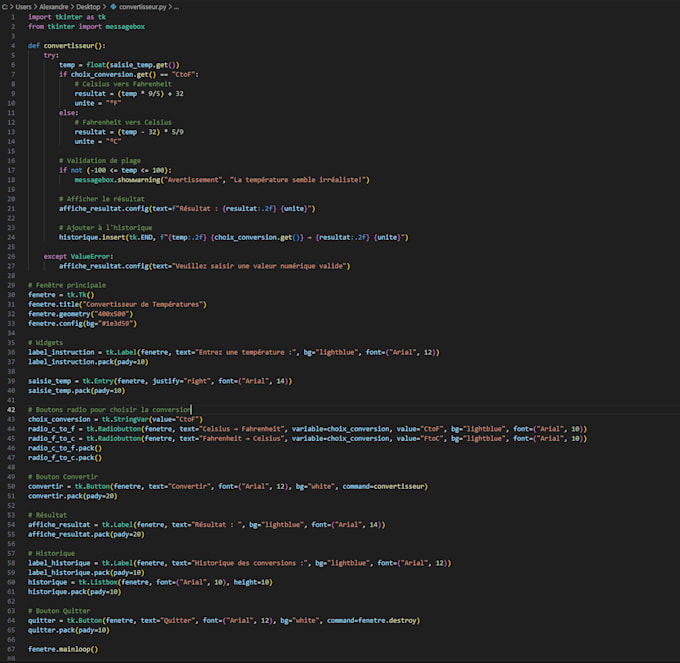This screenshot has width=680, height=663.
Task: Click comment '# Bouton Quitter'
Action: (x=59, y=611)
